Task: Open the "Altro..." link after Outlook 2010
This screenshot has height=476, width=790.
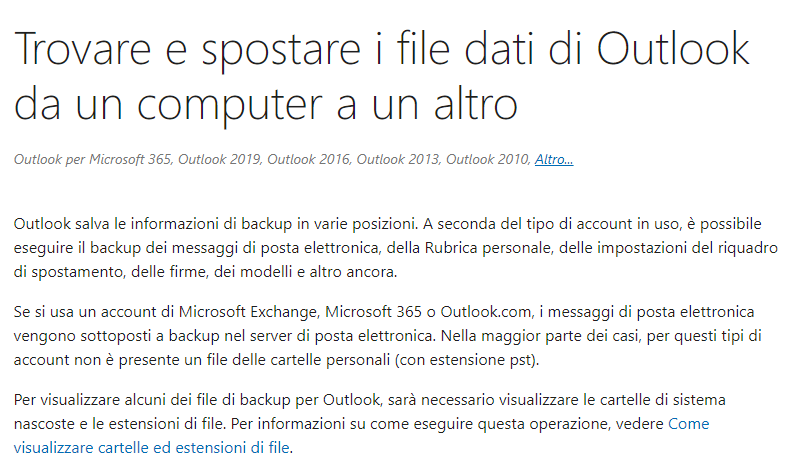Action: [x=554, y=160]
